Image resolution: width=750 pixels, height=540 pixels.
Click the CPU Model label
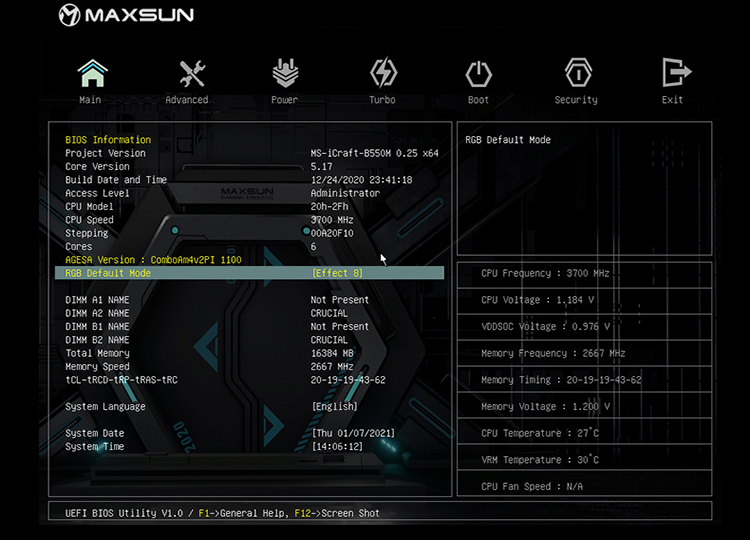[x=89, y=207]
